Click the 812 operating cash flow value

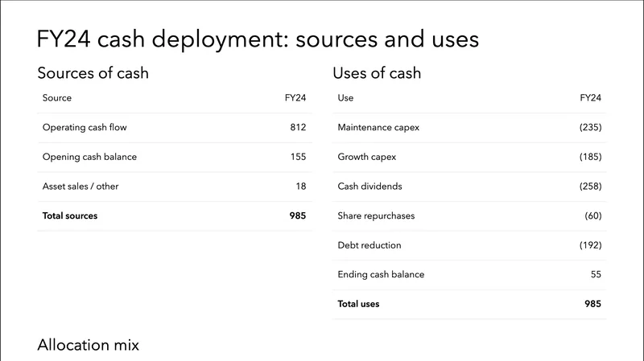tap(298, 127)
